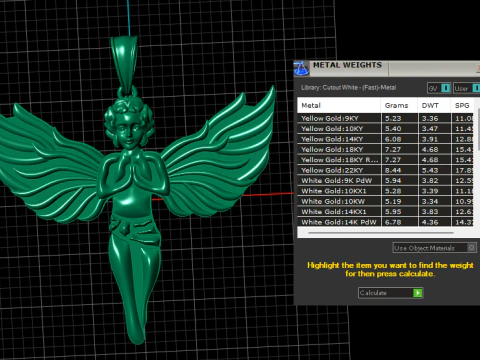The width and height of the screenshot is (480, 360).
Task: Select the Yellow Gold:18KY metal
Action: [x=339, y=149]
